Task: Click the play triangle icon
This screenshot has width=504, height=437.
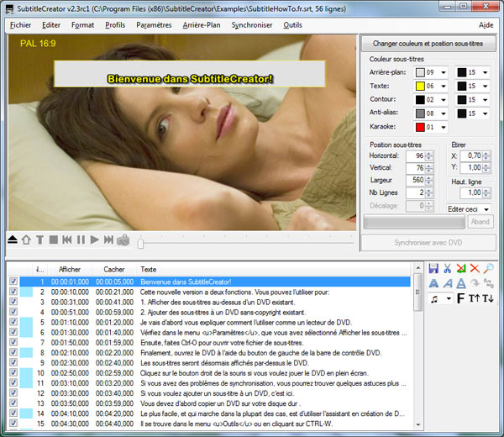Action: [x=94, y=240]
